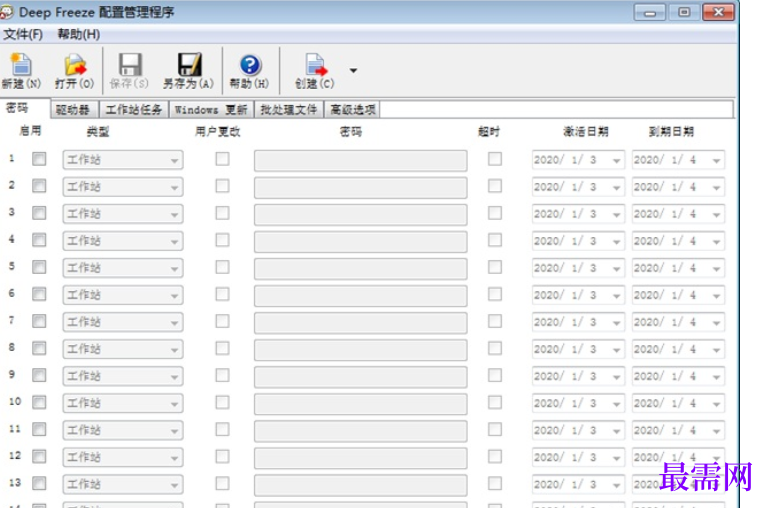
Task: Open 到期日期 date picker in row 5
Action: [679, 268]
